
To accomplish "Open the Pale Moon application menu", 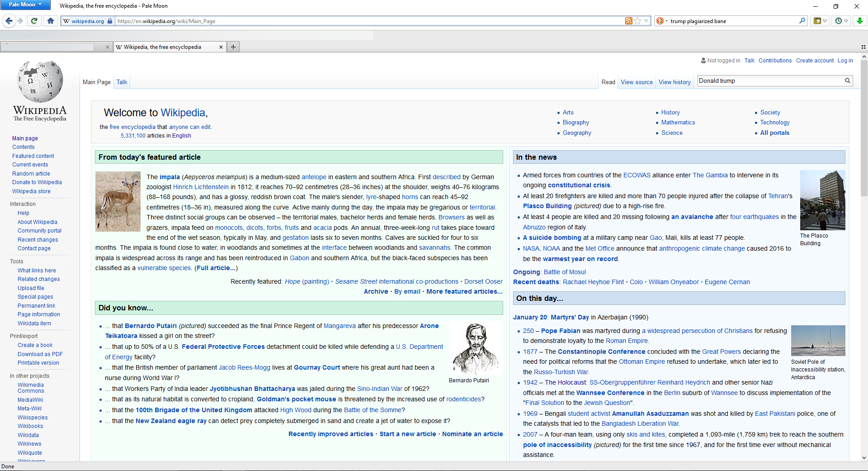I will pyautogui.click(x=26, y=5).
